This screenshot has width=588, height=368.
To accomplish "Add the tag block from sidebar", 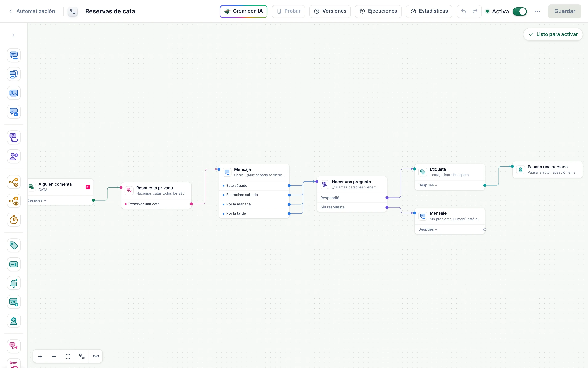I will point(14,245).
